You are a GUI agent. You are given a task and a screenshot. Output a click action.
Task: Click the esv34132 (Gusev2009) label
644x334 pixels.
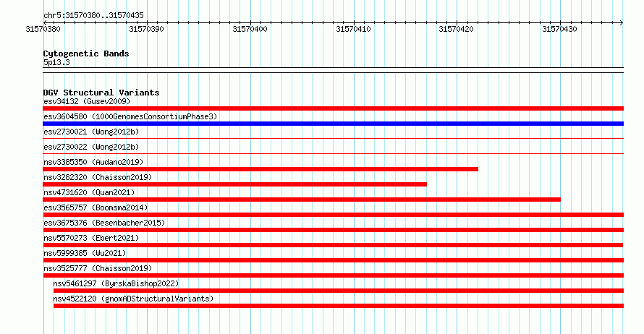(87, 101)
